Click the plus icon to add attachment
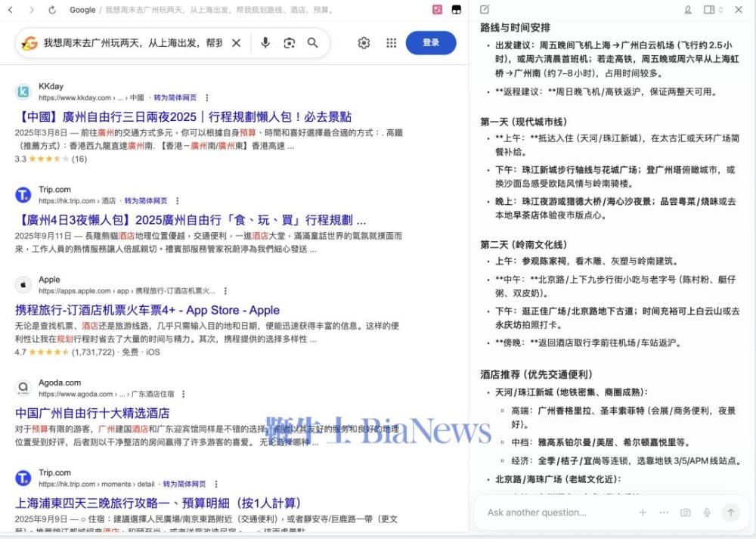 (643, 513)
